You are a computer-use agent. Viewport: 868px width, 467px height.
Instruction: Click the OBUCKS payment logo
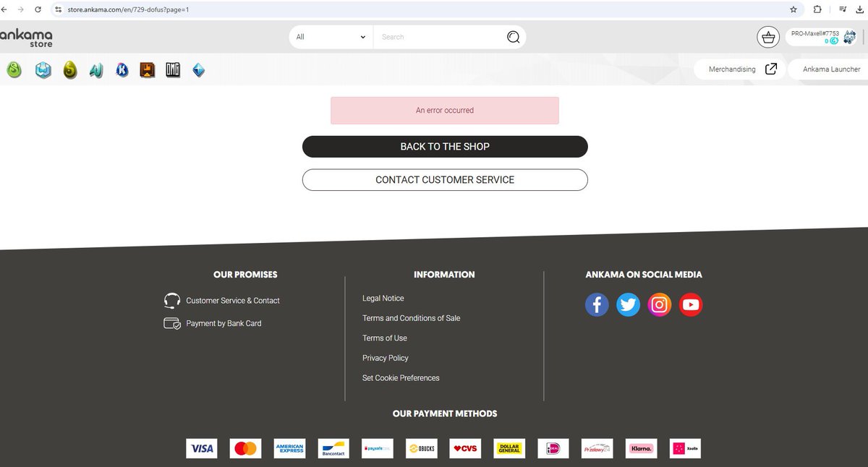422,448
